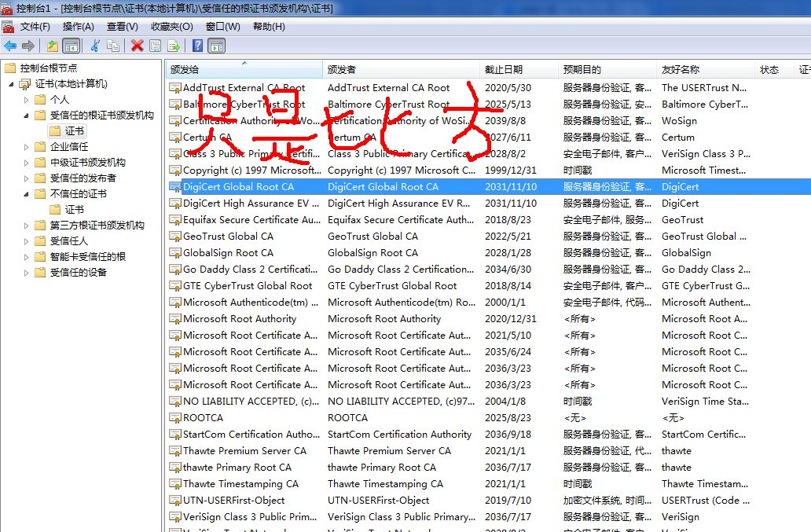Click the show/hide action pane icon
This screenshot has height=532, width=811.
[217, 46]
